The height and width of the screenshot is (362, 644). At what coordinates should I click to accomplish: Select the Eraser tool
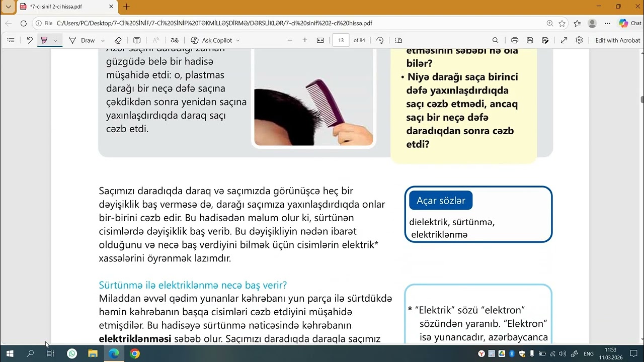[118, 40]
